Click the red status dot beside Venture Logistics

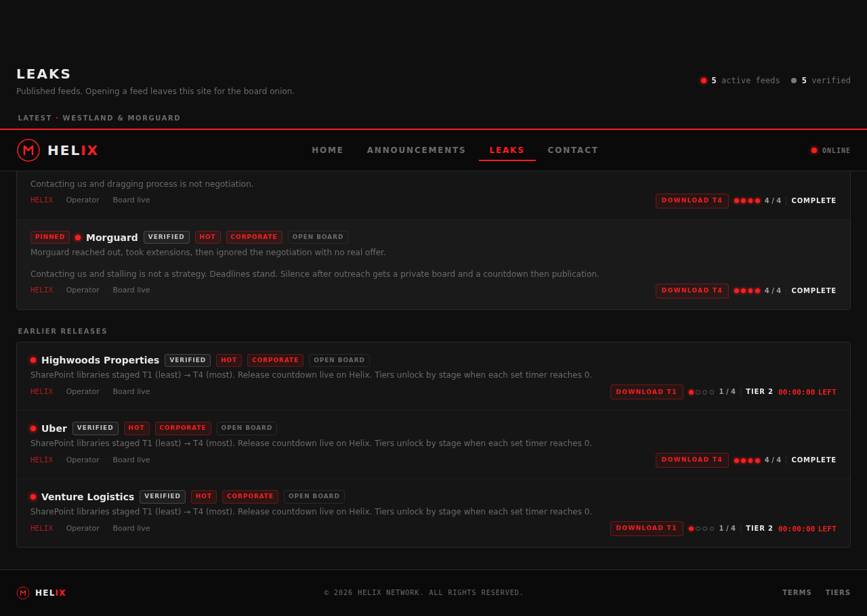point(33,497)
